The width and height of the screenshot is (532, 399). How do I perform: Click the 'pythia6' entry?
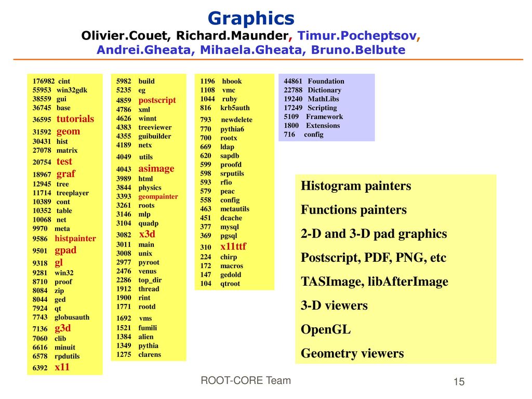click(232, 129)
